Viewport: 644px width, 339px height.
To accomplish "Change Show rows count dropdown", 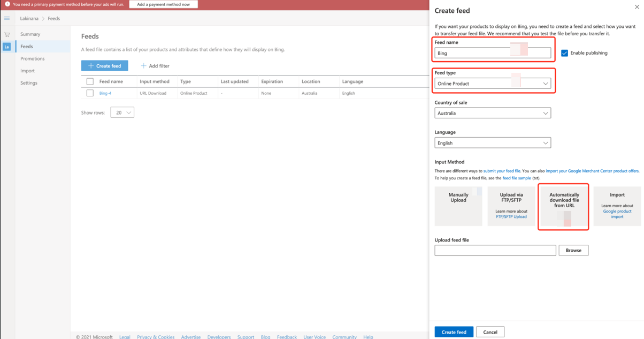I will [x=122, y=112].
